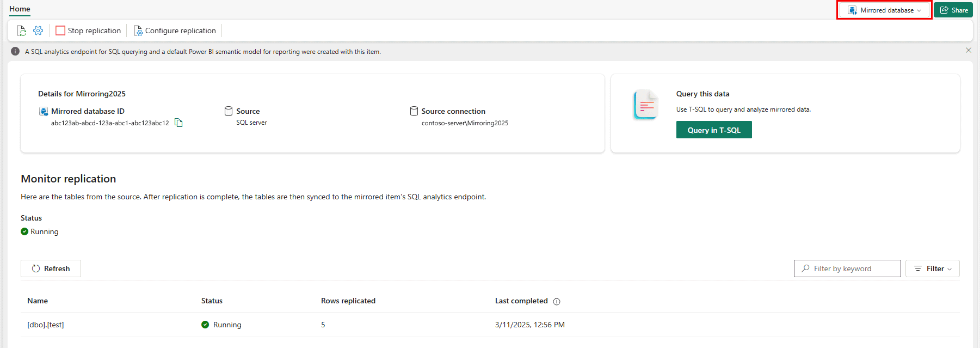The height and width of the screenshot is (348, 980).
Task: Click the info icon in notification banner
Action: [x=15, y=52]
